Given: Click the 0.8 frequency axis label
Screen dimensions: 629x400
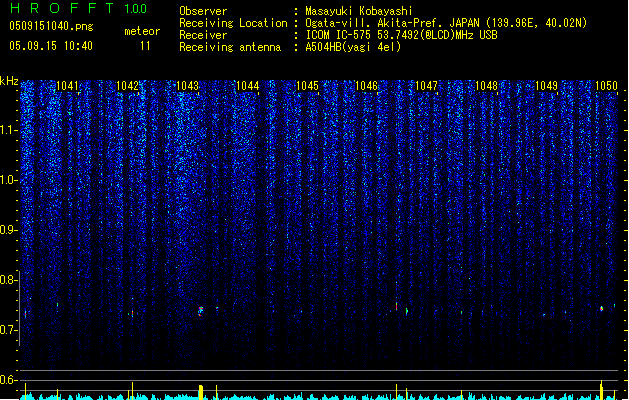Looking at the screenshot, I should [x=8, y=280].
